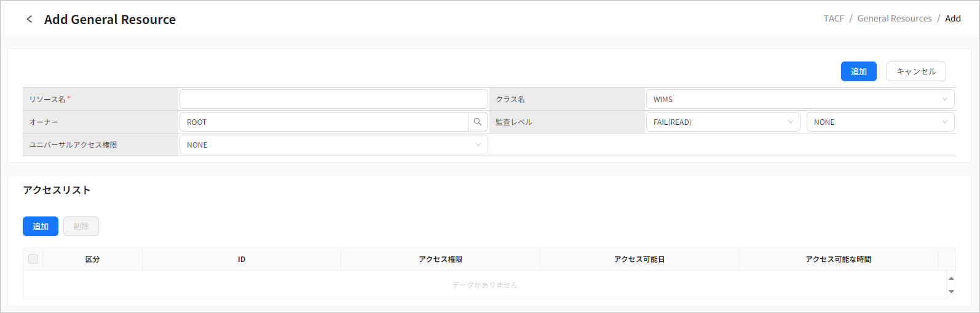Click the disabled 削除 button
The image size is (980, 313).
[81, 226]
